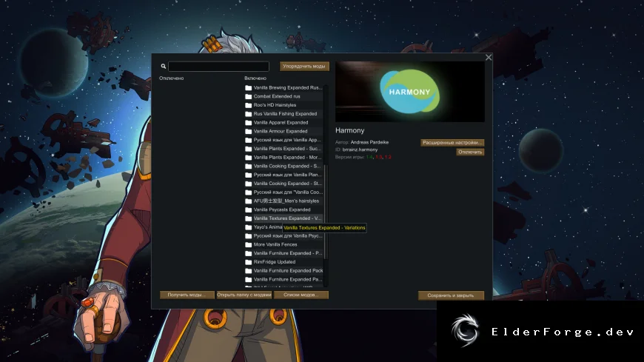This screenshot has width=644, height=362.
Task: Click folder icon of RimFridge Updated
Action: click(x=249, y=262)
